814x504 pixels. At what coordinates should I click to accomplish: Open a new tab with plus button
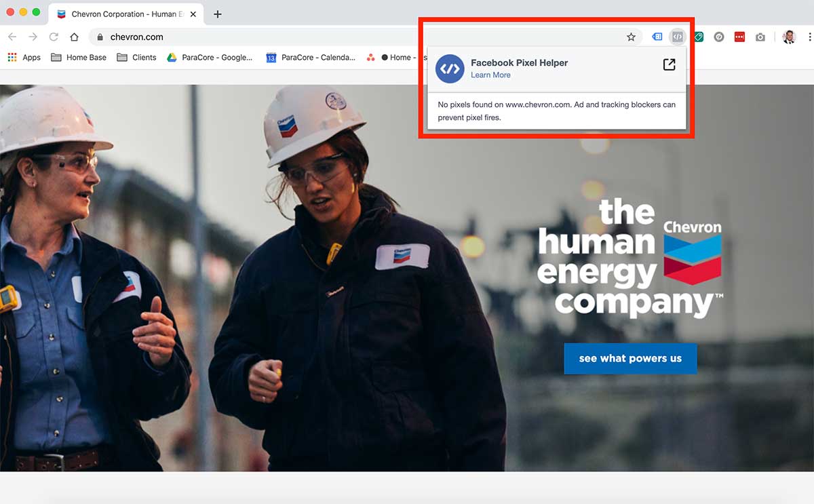(x=218, y=14)
